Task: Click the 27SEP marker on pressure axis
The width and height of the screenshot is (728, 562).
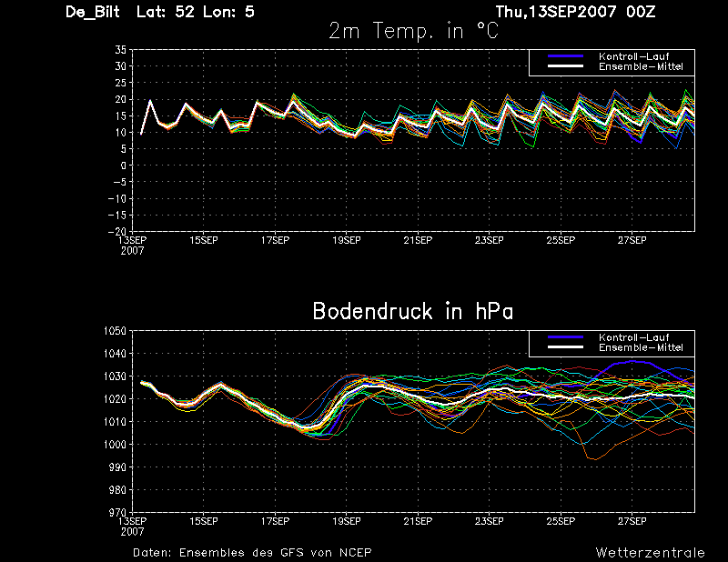Action: point(632,521)
